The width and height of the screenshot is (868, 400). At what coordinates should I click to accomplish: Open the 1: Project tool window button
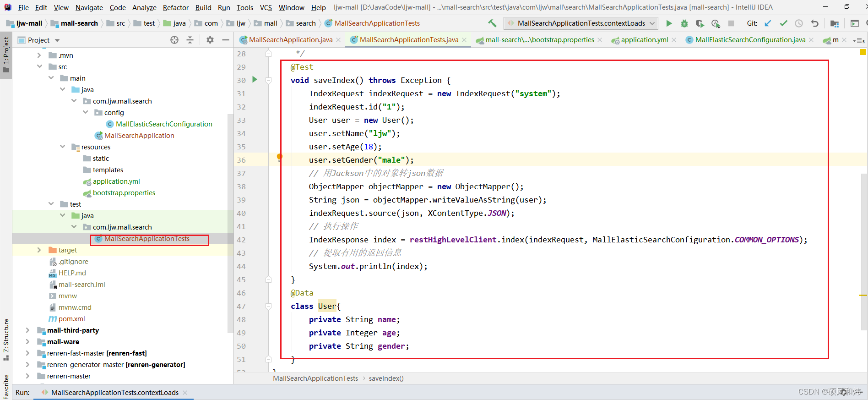coord(6,55)
